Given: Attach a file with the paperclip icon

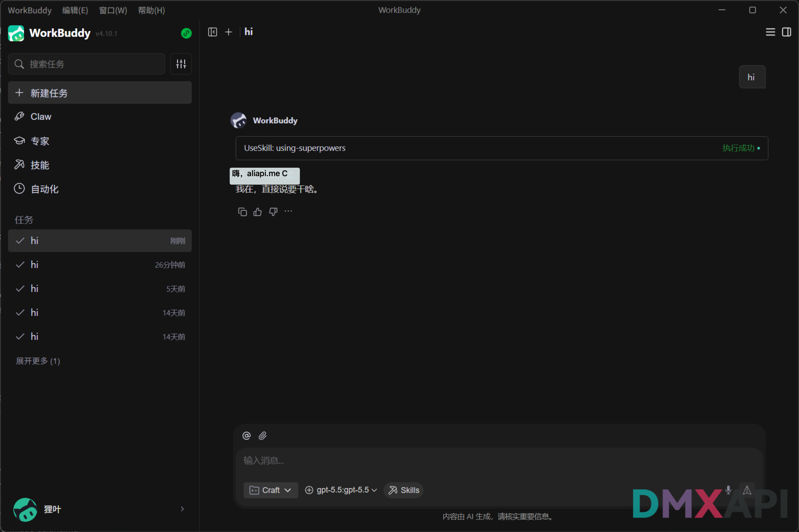Looking at the screenshot, I should 263,436.
